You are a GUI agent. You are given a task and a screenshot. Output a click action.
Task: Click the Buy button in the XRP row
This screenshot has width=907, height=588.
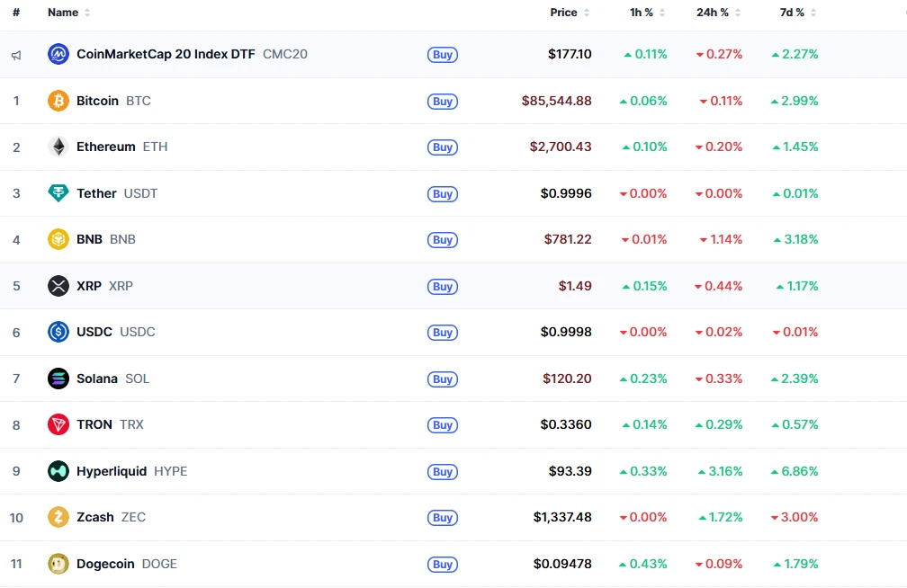pos(443,286)
